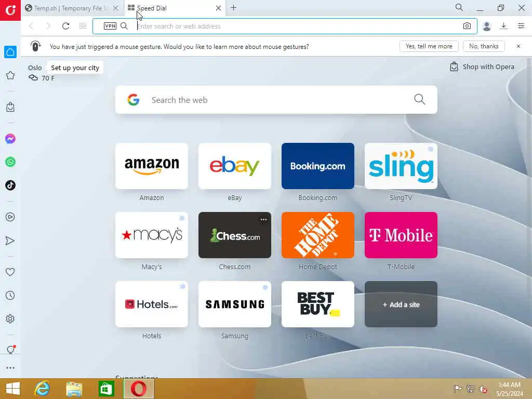Open sidebar setup three-dots menu
This screenshot has height=399, width=532.
point(10,368)
